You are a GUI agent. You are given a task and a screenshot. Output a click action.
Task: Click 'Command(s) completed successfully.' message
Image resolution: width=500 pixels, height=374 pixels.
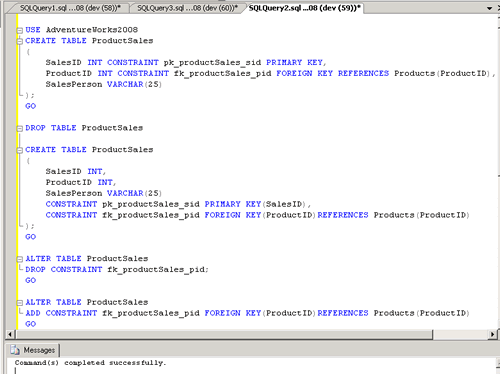pos(90,363)
